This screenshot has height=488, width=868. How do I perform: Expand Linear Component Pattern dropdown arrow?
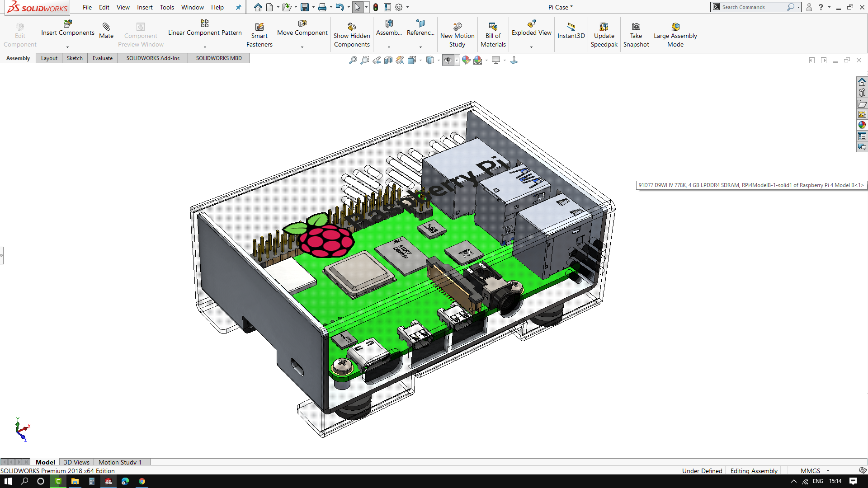tap(205, 47)
